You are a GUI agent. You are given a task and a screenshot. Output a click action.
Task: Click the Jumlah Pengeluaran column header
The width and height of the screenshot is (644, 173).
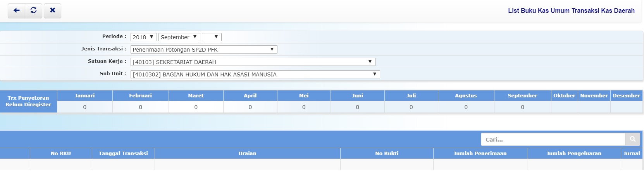tap(573, 154)
